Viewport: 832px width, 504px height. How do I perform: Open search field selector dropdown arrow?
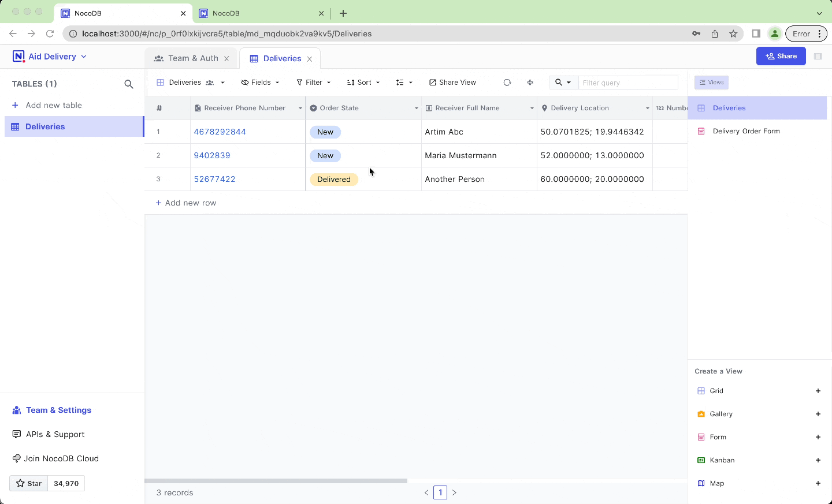[569, 83]
